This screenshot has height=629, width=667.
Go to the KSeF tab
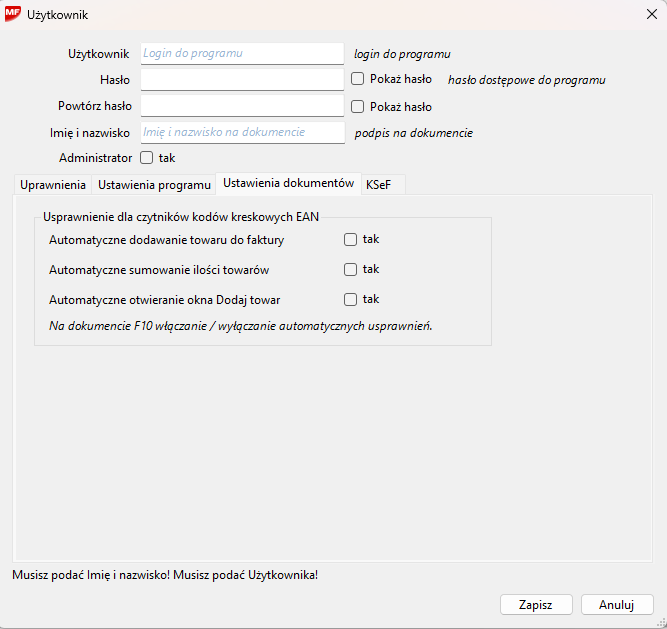click(378, 185)
